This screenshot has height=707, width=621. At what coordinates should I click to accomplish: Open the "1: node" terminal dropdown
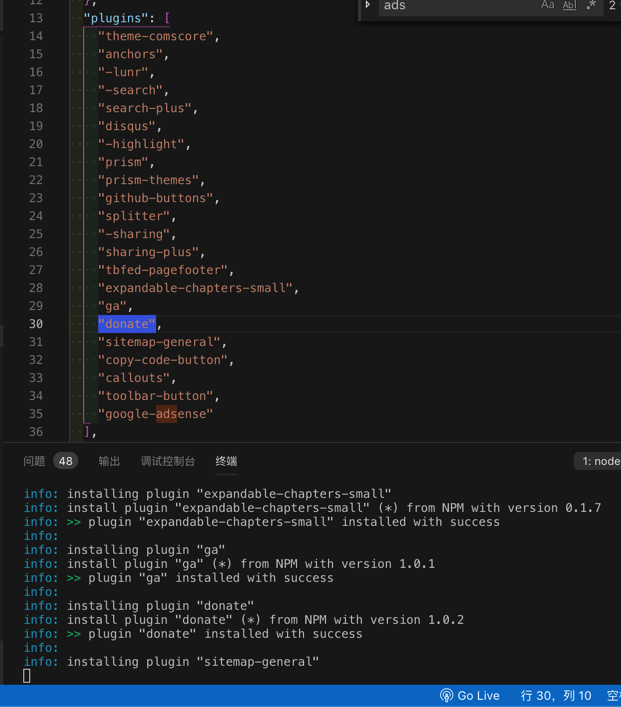pyautogui.click(x=600, y=461)
